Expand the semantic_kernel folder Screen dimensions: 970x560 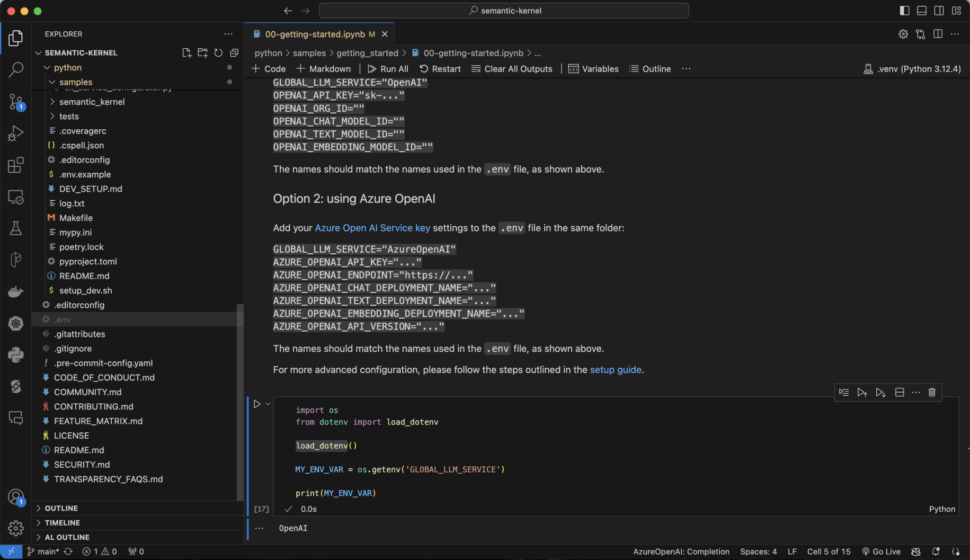coord(92,102)
